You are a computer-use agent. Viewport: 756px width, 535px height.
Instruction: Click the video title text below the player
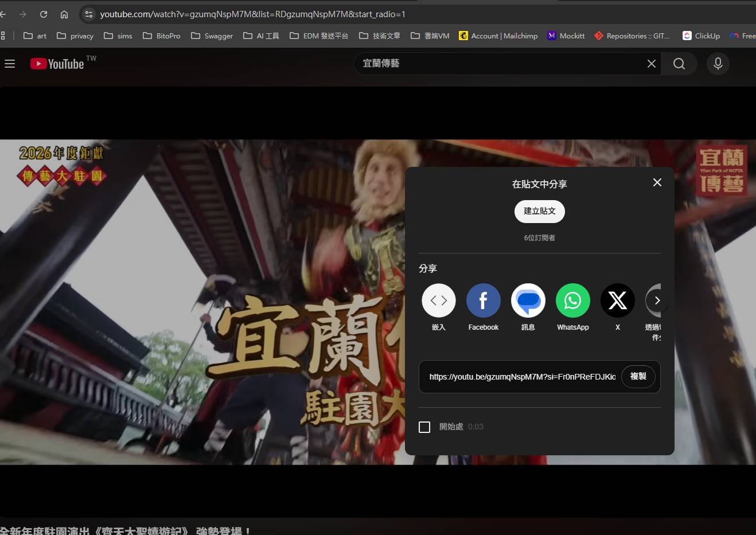(126, 530)
